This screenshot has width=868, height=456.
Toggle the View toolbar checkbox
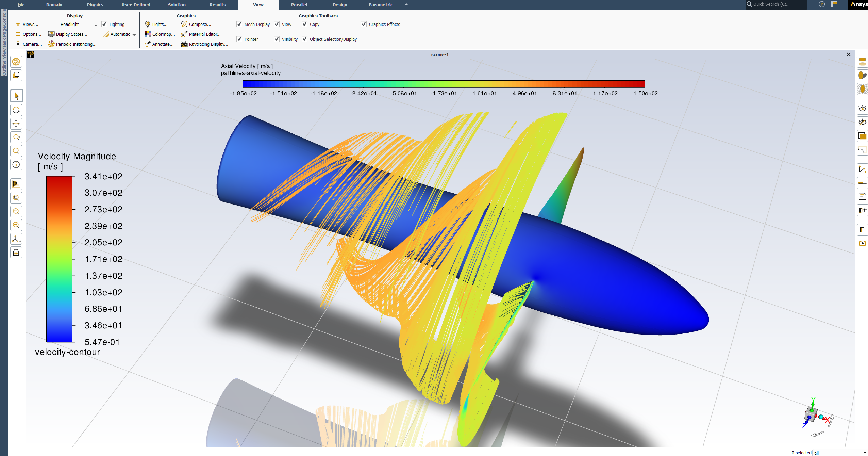tap(277, 24)
